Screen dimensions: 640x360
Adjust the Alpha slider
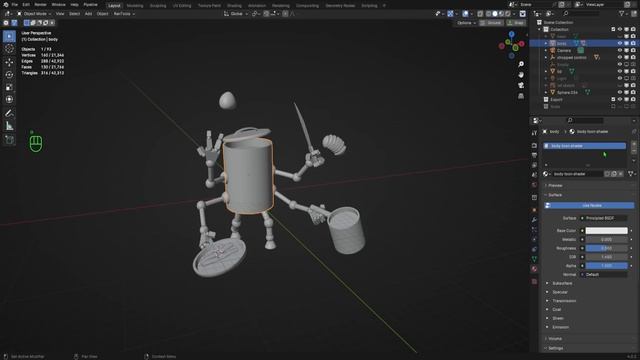[x=607, y=266]
